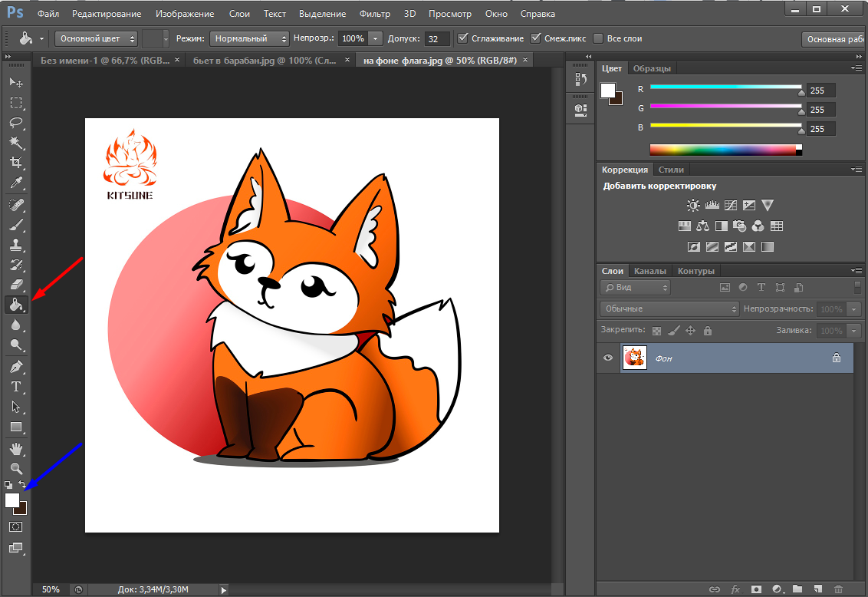Image resolution: width=868 pixels, height=597 pixels.
Task: Add Vibrance triangle adjustment
Action: (x=768, y=205)
